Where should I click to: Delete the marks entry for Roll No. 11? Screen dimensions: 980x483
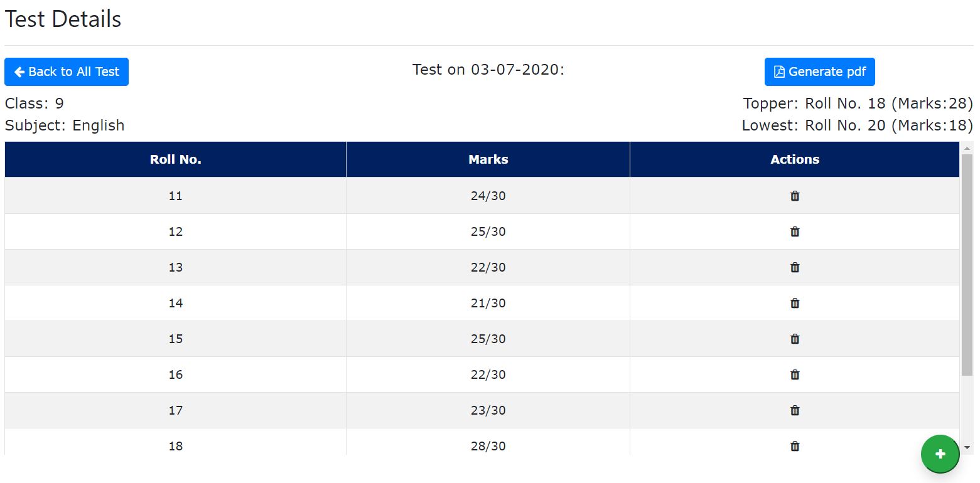[795, 196]
